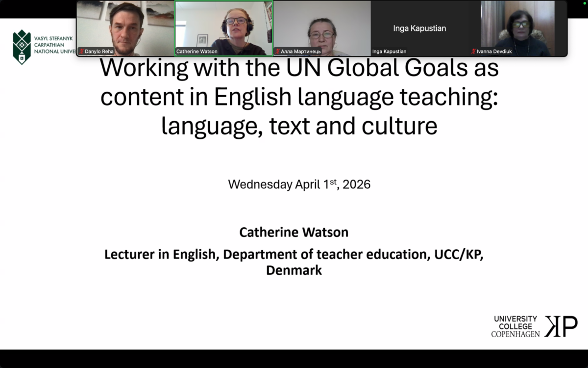588x368 pixels.
Task: Click the slide title about UN Global Goals
Action: click(299, 97)
